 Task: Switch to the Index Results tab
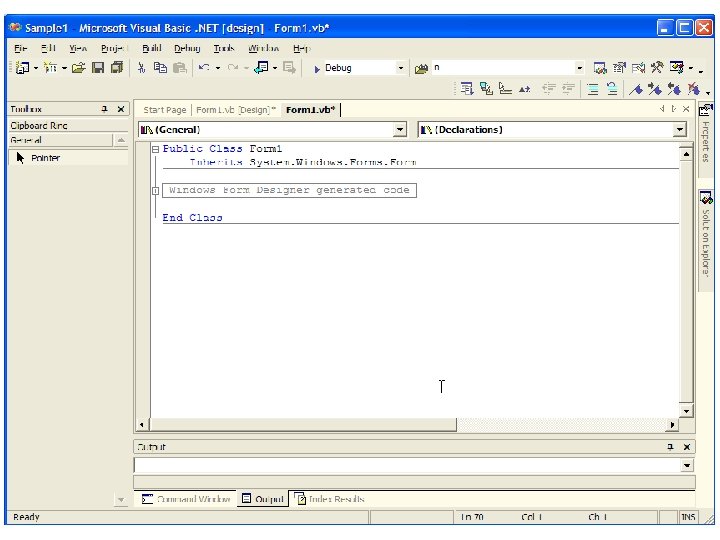coord(329,499)
